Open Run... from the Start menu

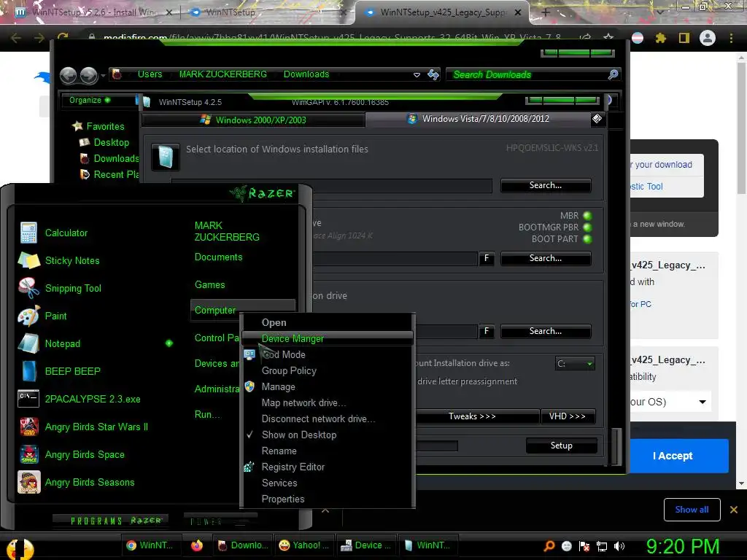[x=208, y=414]
